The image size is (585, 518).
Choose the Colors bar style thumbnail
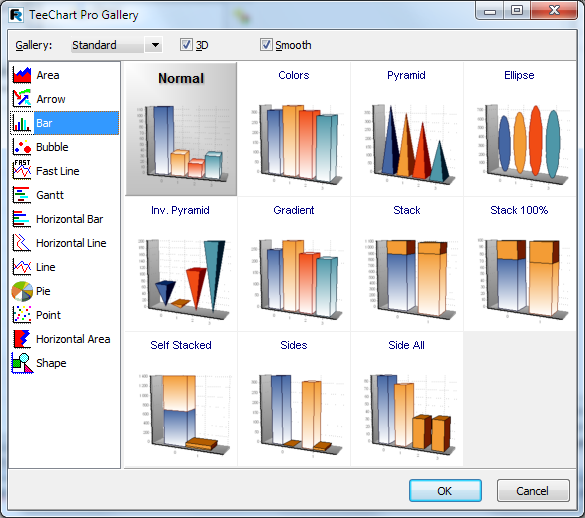tap(294, 129)
